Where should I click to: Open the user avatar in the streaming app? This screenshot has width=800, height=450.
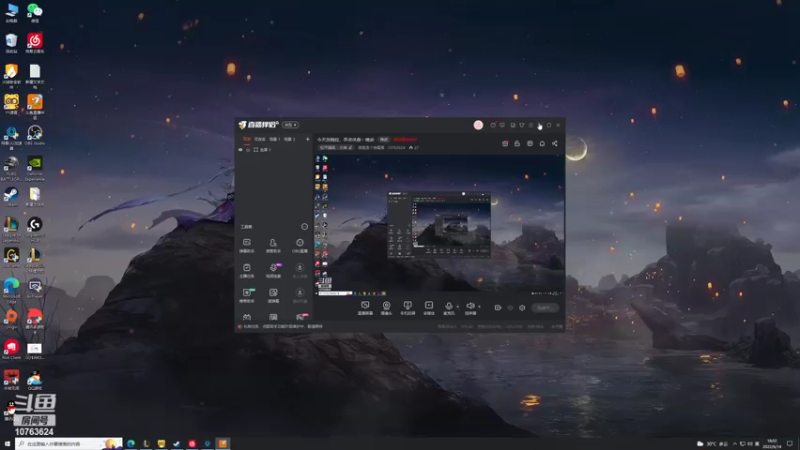[478, 125]
